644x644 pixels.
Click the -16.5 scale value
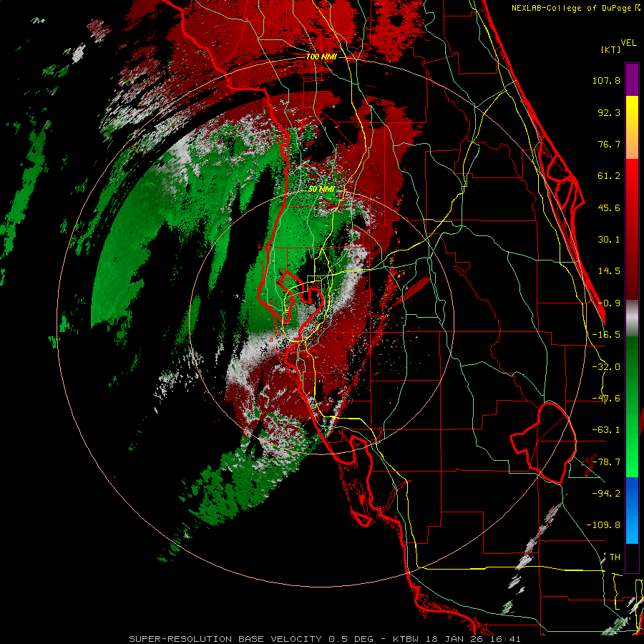pos(606,335)
